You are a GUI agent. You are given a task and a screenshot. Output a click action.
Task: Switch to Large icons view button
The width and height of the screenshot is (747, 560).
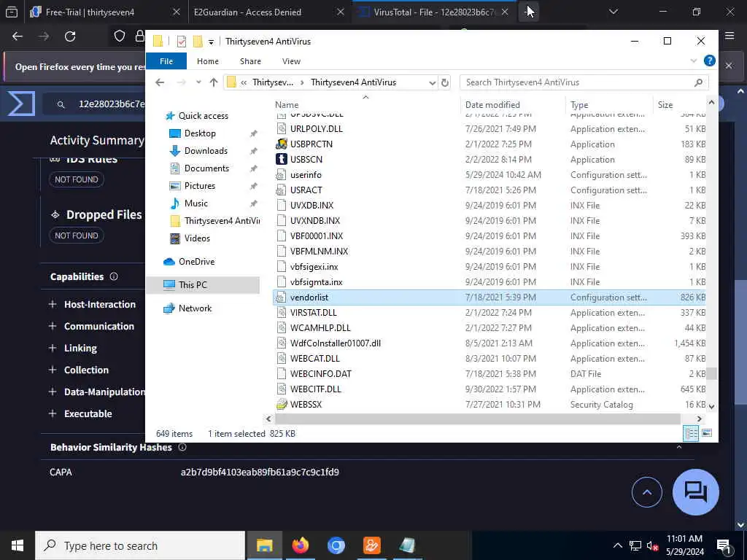[x=707, y=433]
